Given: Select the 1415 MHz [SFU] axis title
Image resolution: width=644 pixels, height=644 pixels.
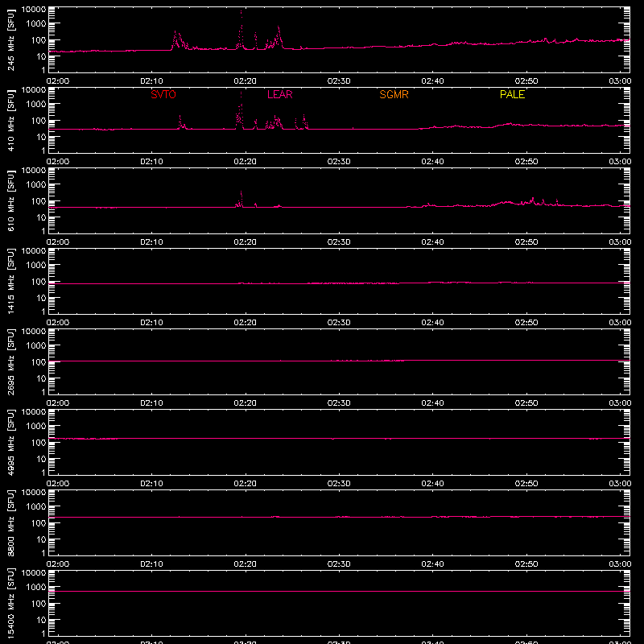Looking at the screenshot, I should pos(10,281).
